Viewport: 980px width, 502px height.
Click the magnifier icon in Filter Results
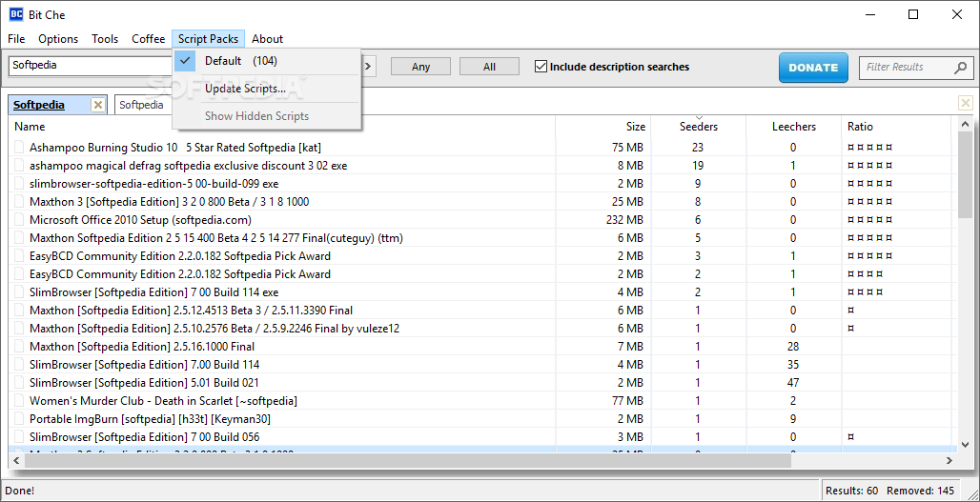tap(961, 68)
